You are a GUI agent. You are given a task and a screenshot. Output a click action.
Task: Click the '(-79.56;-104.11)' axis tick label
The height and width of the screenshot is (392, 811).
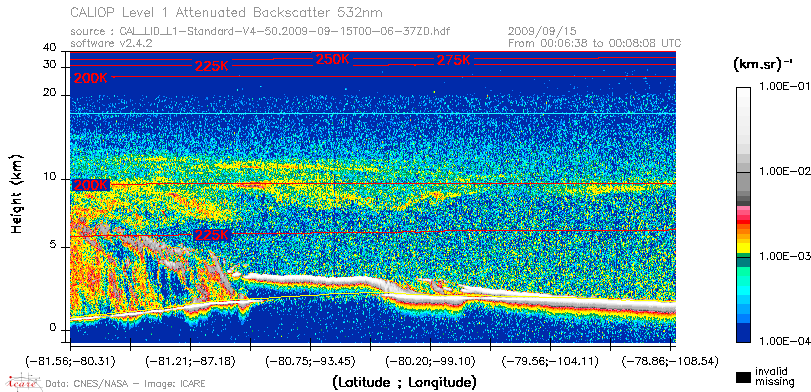tap(551, 361)
